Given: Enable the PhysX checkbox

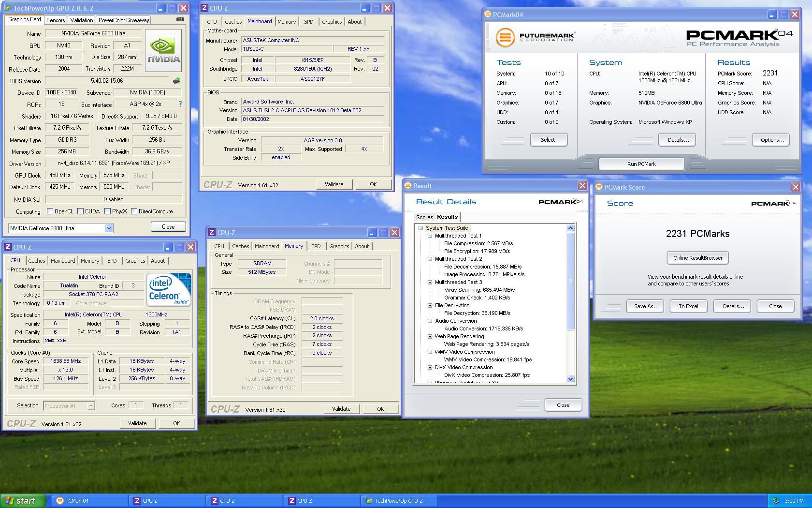Looking at the screenshot, I should (107, 211).
